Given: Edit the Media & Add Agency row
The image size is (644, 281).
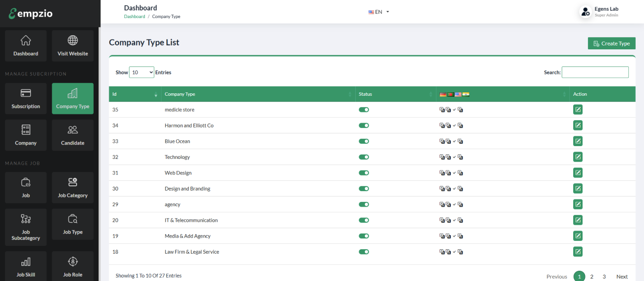Looking at the screenshot, I should coord(578,236).
